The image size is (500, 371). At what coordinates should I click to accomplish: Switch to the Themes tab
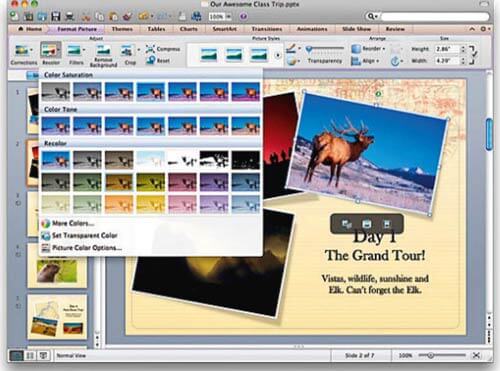pyautogui.click(x=122, y=29)
